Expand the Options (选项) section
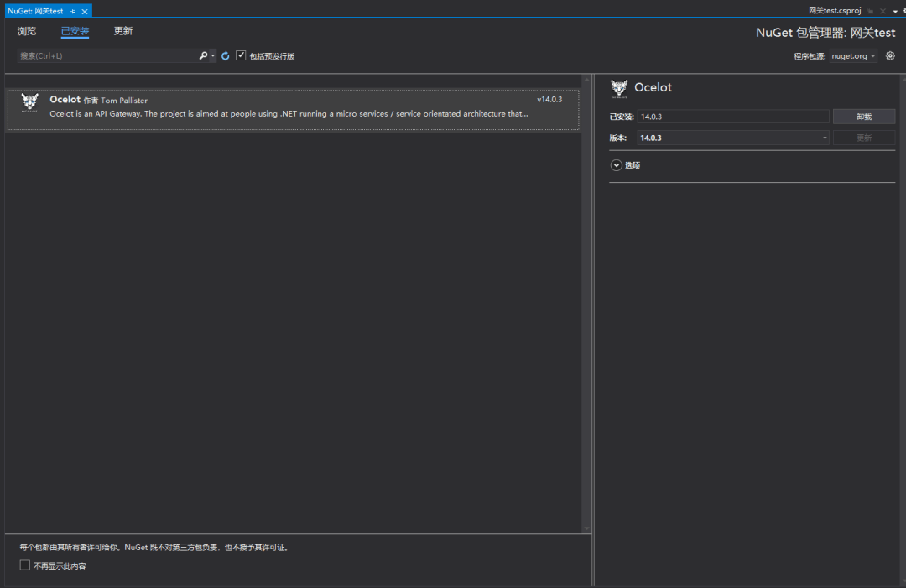Viewport: 906px width, 588px height. click(617, 165)
